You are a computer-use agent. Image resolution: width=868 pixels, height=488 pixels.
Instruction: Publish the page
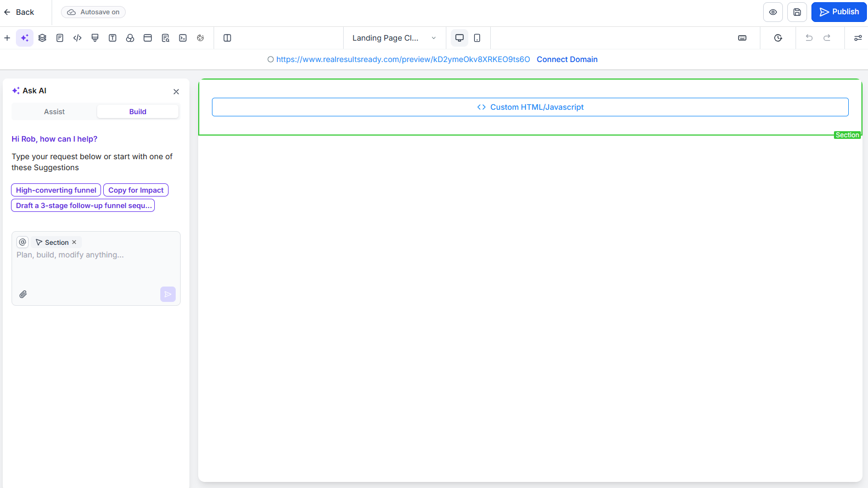(839, 12)
